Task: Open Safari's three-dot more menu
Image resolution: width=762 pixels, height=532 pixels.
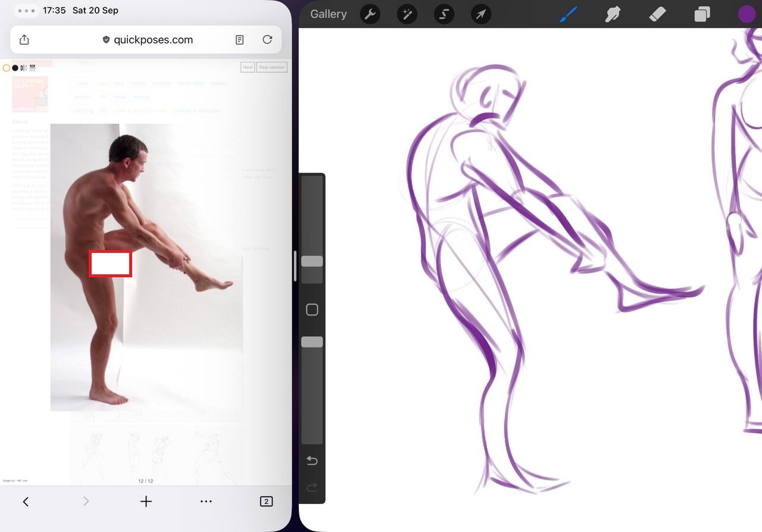Action: click(206, 502)
